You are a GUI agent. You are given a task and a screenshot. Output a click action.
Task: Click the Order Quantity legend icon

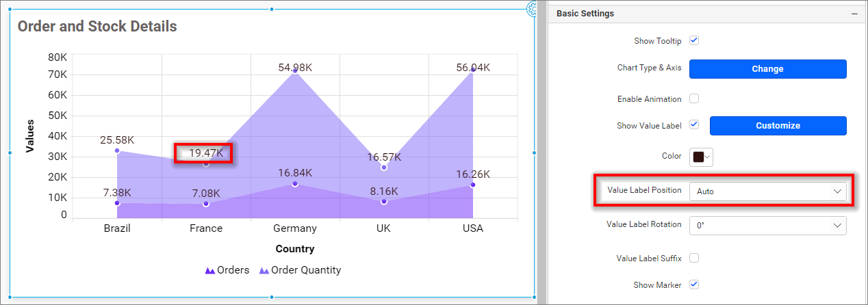pyautogui.click(x=264, y=271)
